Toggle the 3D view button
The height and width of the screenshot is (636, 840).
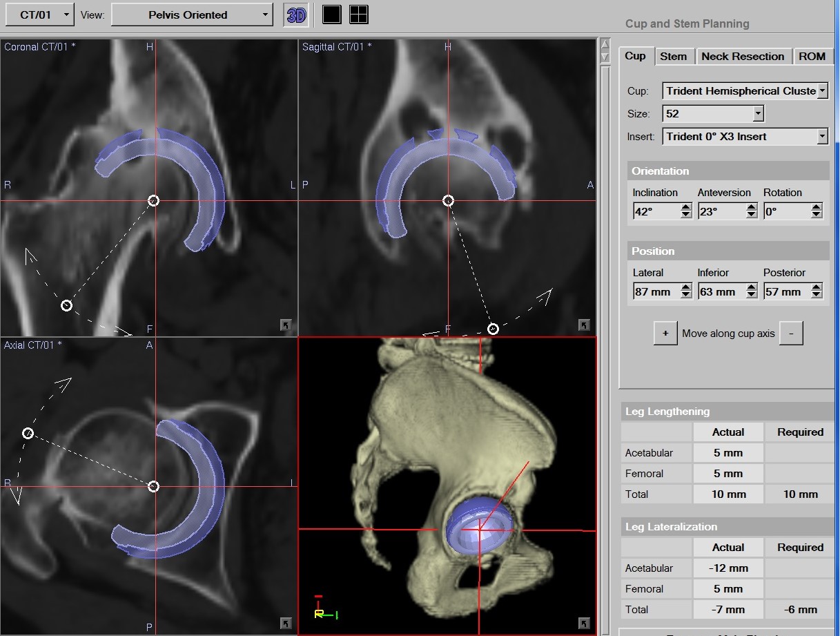point(296,15)
